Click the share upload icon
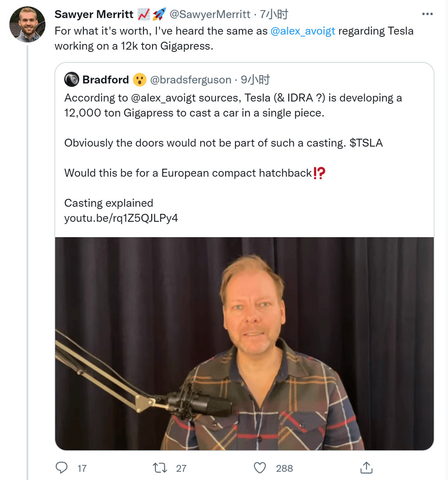Viewport: 448px width, 480px height. (366, 468)
